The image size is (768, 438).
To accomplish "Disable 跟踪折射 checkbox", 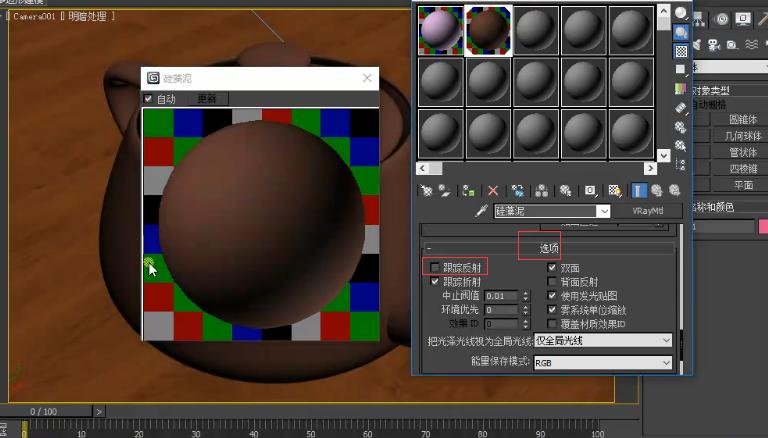I will tap(434, 282).
